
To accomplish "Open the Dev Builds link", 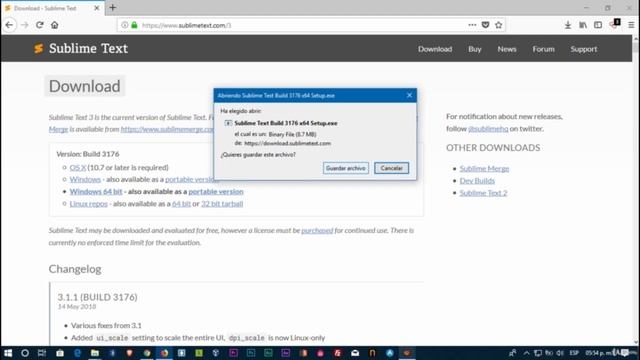I will [477, 181].
